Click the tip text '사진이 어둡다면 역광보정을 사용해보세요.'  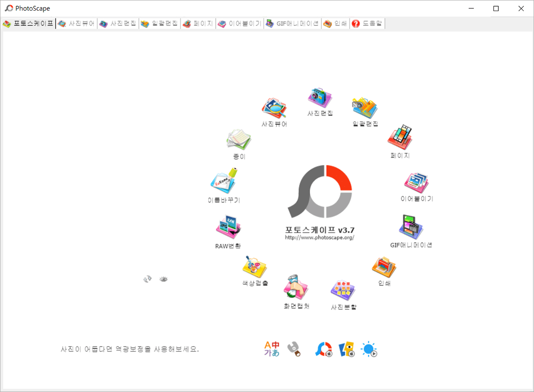pos(129,349)
